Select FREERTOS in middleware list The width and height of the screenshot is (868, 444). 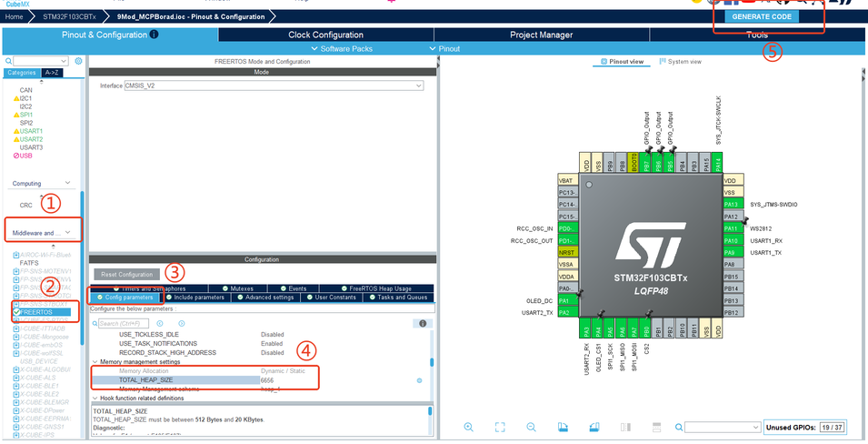[x=36, y=312]
